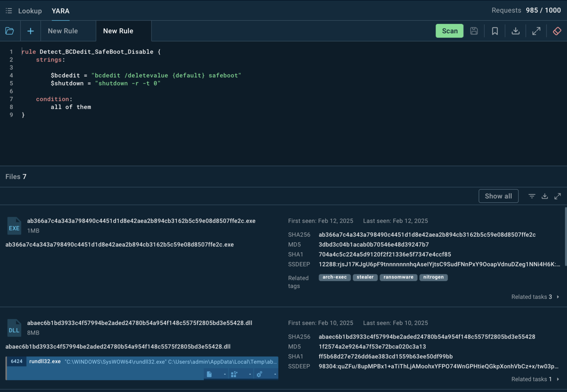Click the save rule floppy icon

474,31
